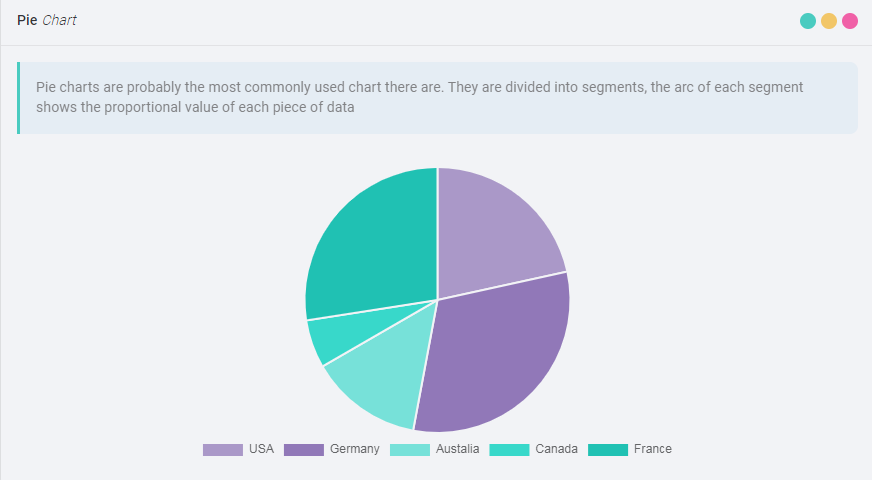This screenshot has height=480, width=872.
Task: Toggle Australia legend color box
Action: point(409,450)
